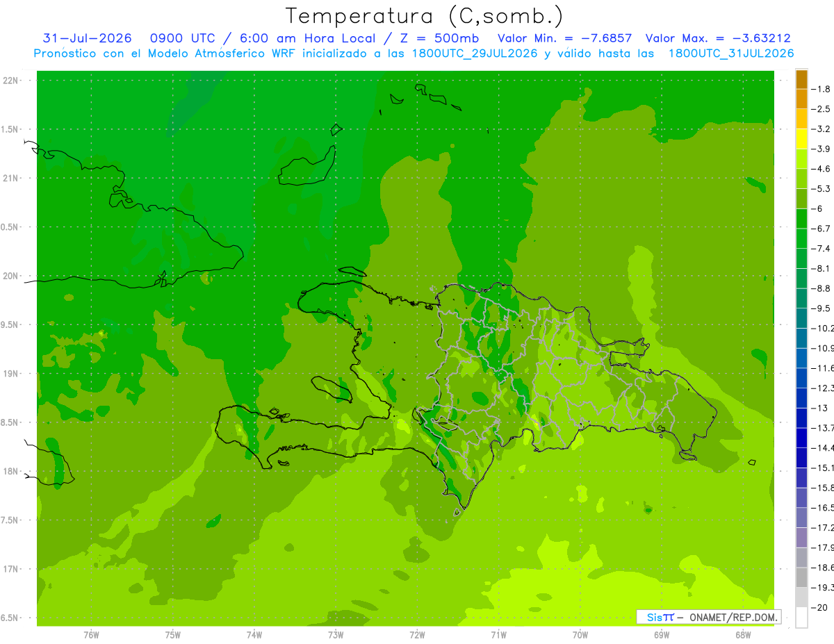The image size is (834, 644).
Task: Click the 'Temperatura (C,somb.)' chart title
Action: (425, 16)
